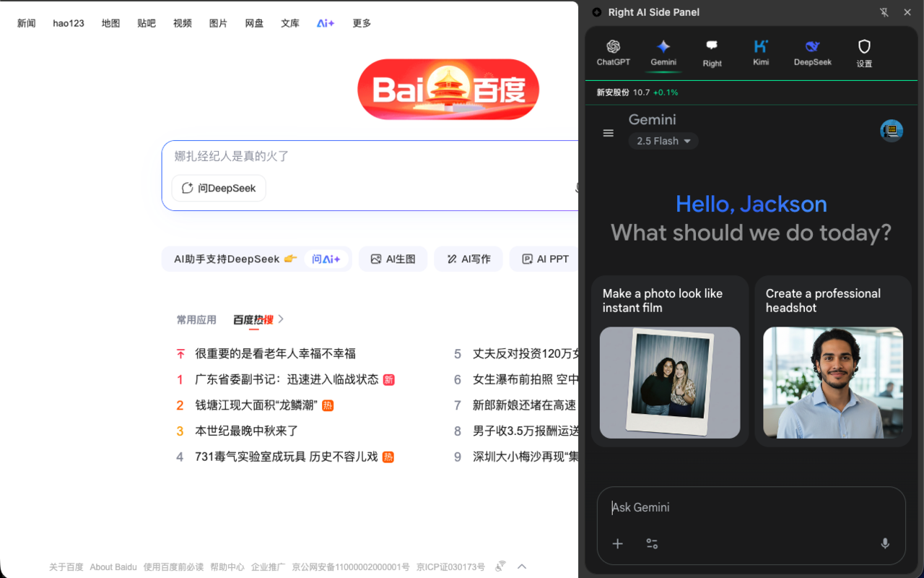Close the Right AI Side Panel
This screenshot has width=924, height=578.
tap(907, 12)
